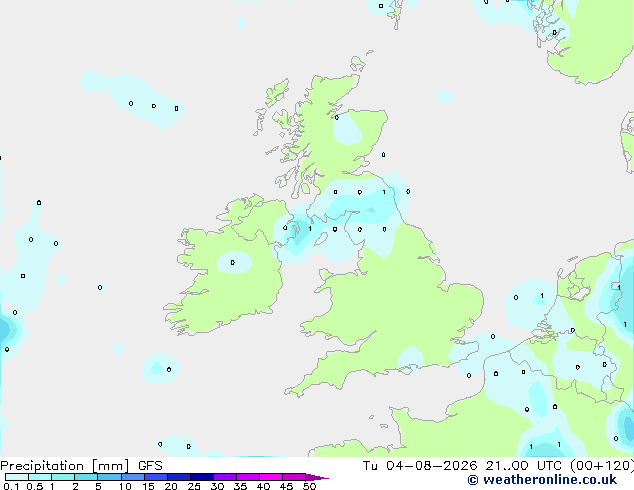
Task: Click the 0.1–0.5 mm legend color box
Action: point(17,477)
